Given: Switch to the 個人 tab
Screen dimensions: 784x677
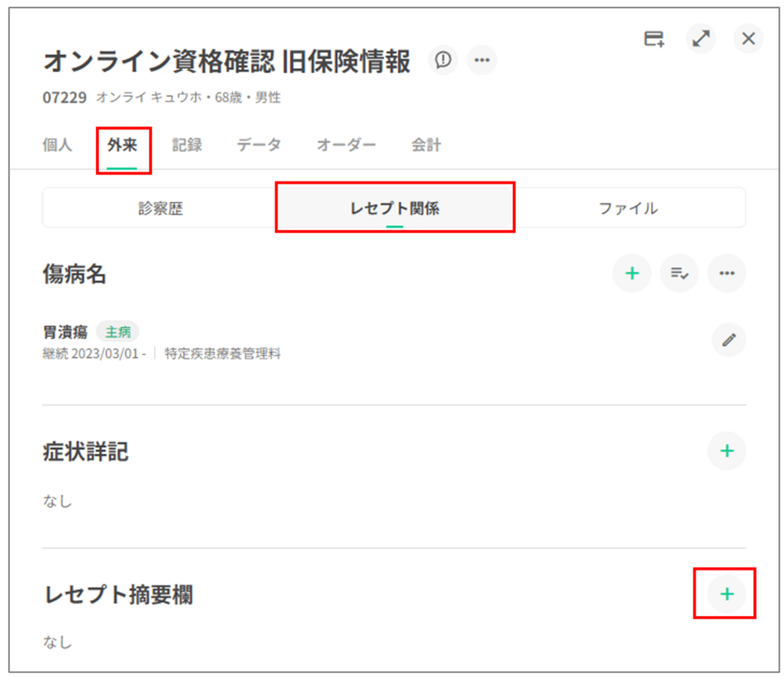Looking at the screenshot, I should click(57, 145).
